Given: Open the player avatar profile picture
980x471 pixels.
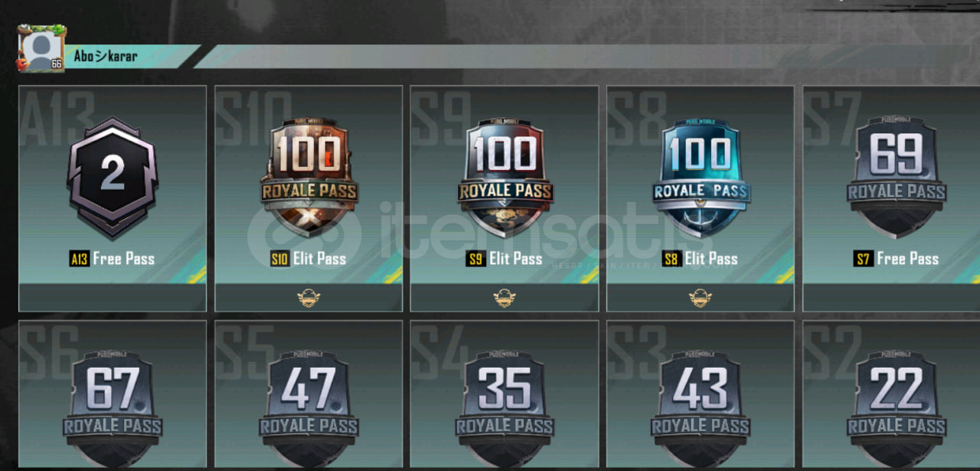Looking at the screenshot, I should 42,48.
